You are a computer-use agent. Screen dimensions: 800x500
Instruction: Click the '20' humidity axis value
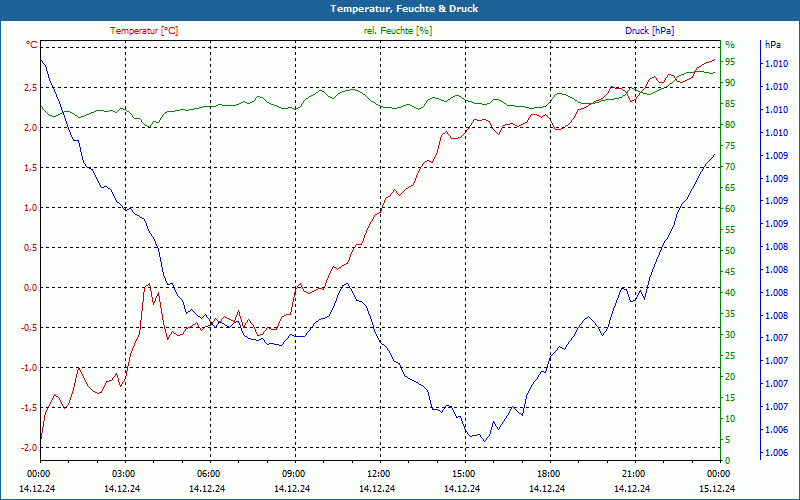[730, 376]
